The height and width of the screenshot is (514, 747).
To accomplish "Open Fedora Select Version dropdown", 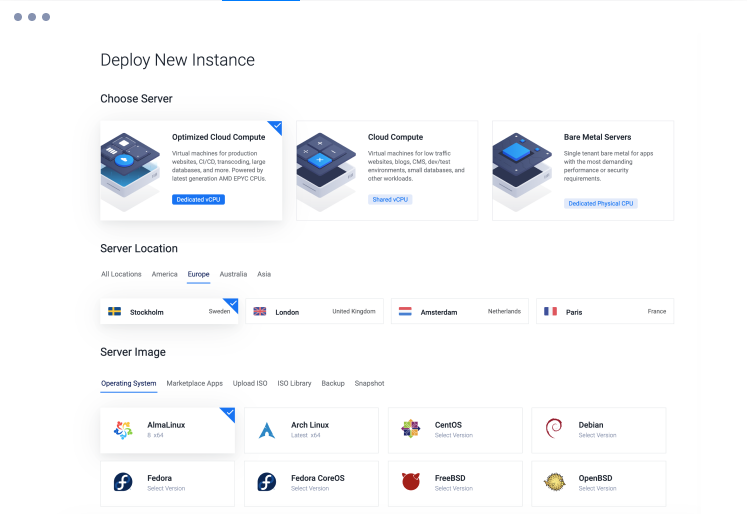I will coord(166,489).
